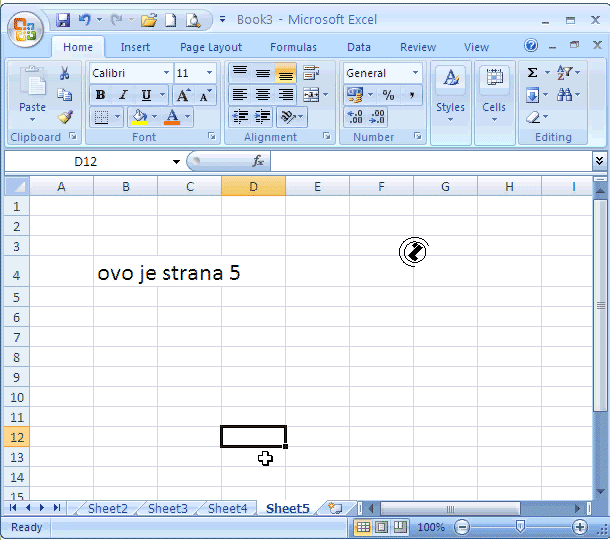Image resolution: width=610 pixels, height=540 pixels.
Task: Click the Format Painter brush icon
Action: 65,117
